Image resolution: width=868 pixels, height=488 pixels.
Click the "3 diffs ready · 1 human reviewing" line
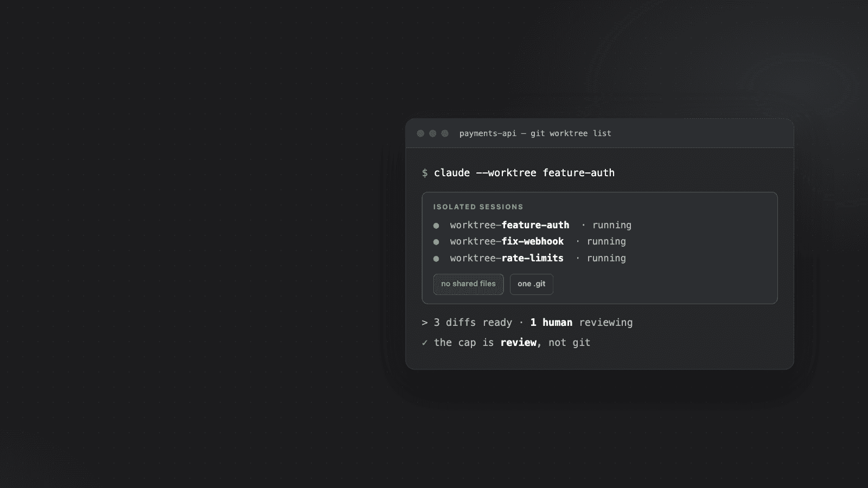[527, 323]
